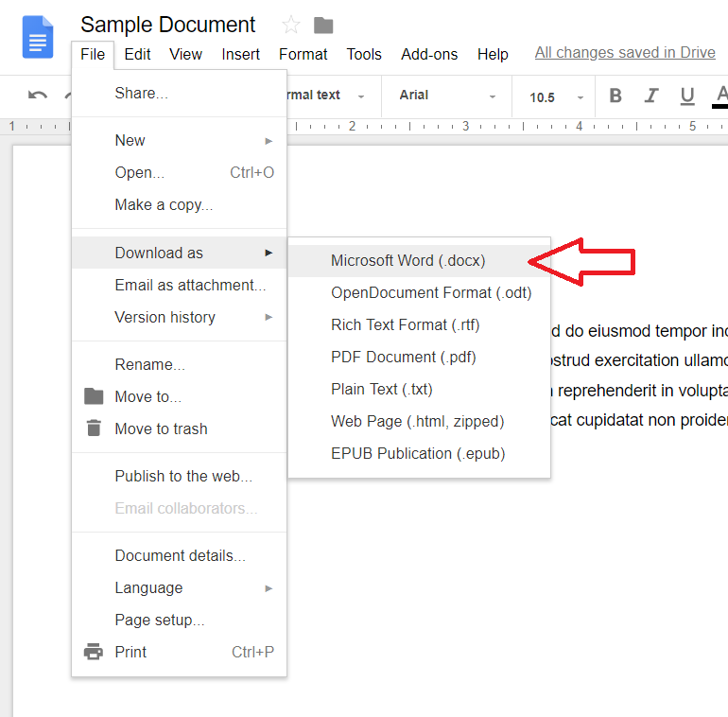Click the Sample Document title field
Viewport: 728px width, 717px height.
pyautogui.click(x=167, y=25)
